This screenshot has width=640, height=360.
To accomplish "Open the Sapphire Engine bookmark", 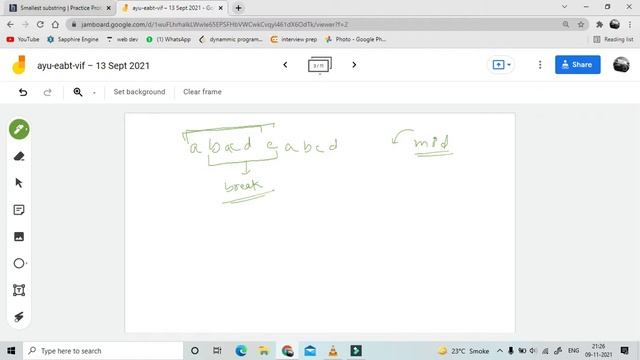I will [x=73, y=39].
